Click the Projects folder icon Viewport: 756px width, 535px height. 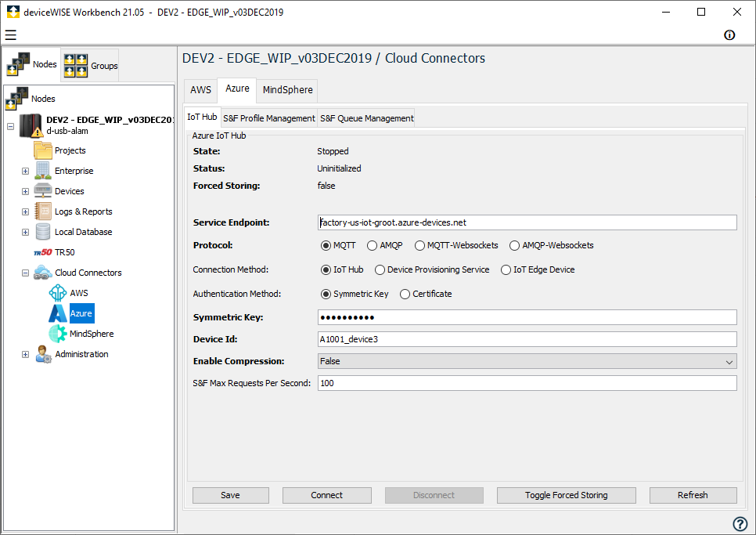pos(43,150)
